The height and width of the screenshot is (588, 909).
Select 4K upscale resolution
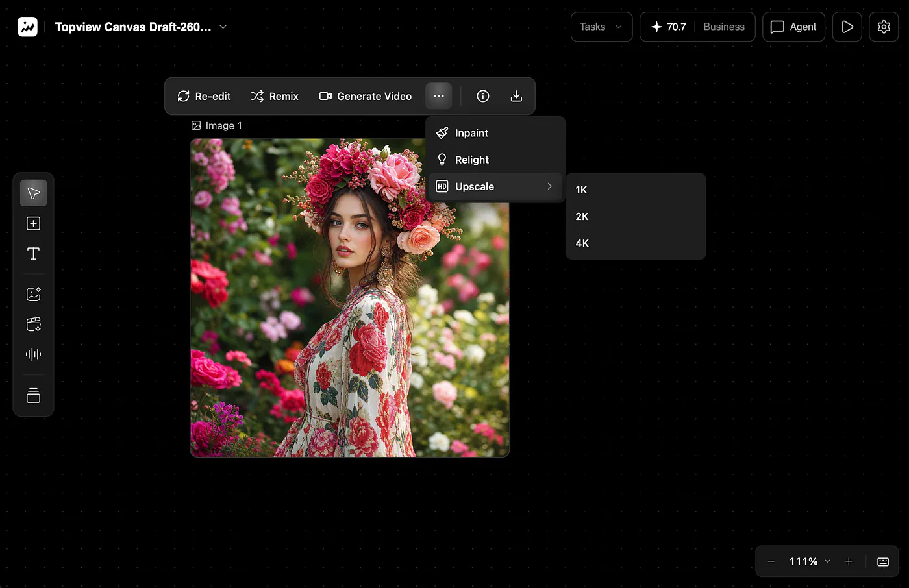pyautogui.click(x=636, y=243)
